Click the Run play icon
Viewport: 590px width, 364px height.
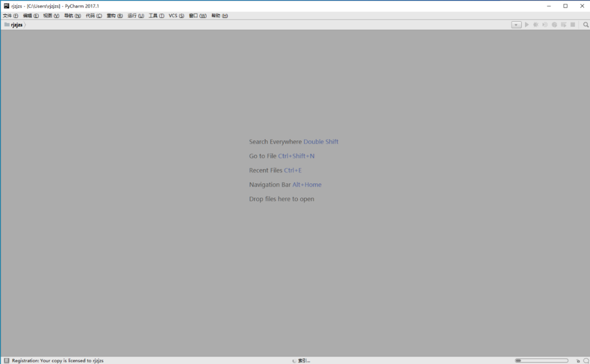click(527, 25)
